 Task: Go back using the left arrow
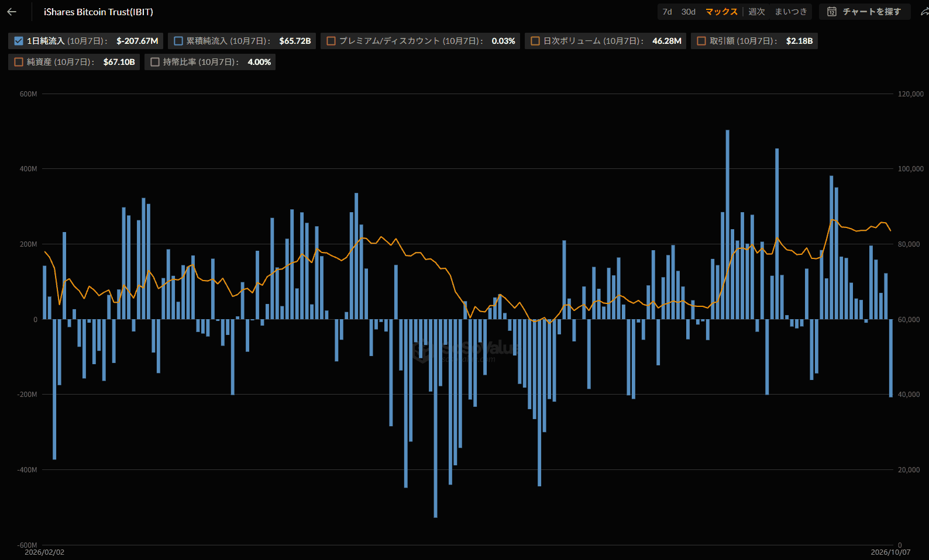[12, 12]
